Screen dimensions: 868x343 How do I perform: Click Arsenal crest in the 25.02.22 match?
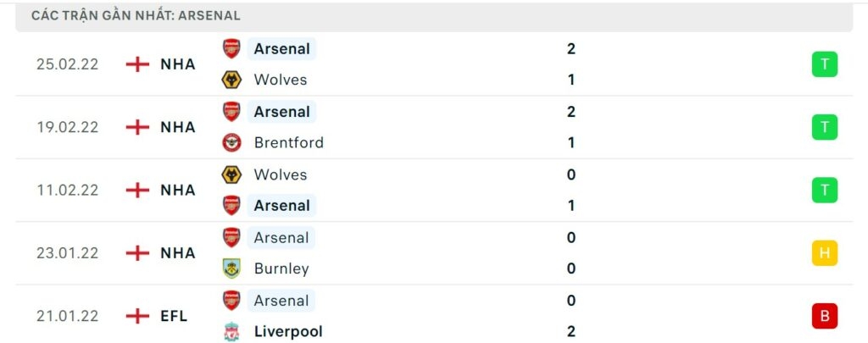231,48
